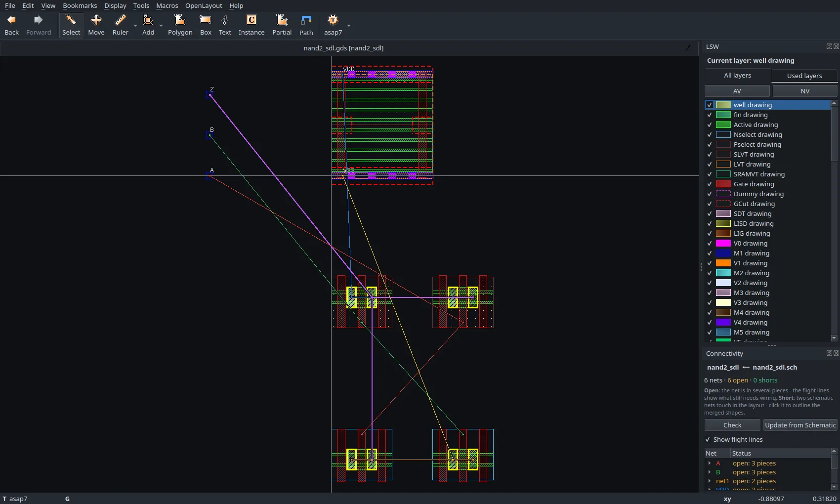Open the Add tool dropdown arrow
This screenshot has width=840, height=504.
[x=161, y=25]
